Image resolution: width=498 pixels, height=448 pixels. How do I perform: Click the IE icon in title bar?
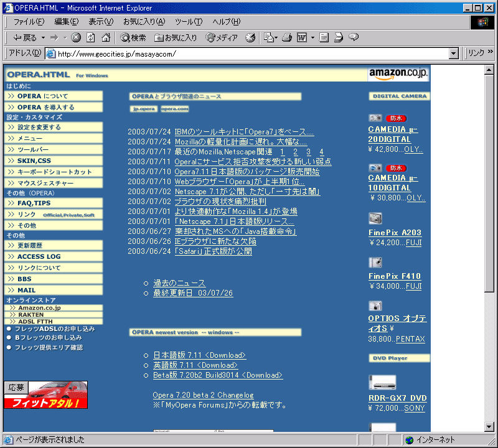click(7, 7)
